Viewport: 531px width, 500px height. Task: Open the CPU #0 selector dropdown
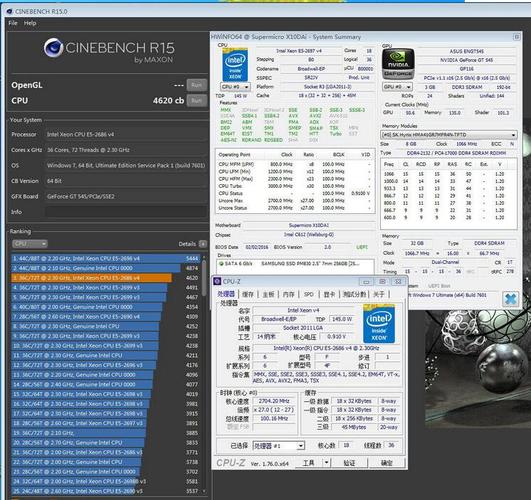pos(235,87)
